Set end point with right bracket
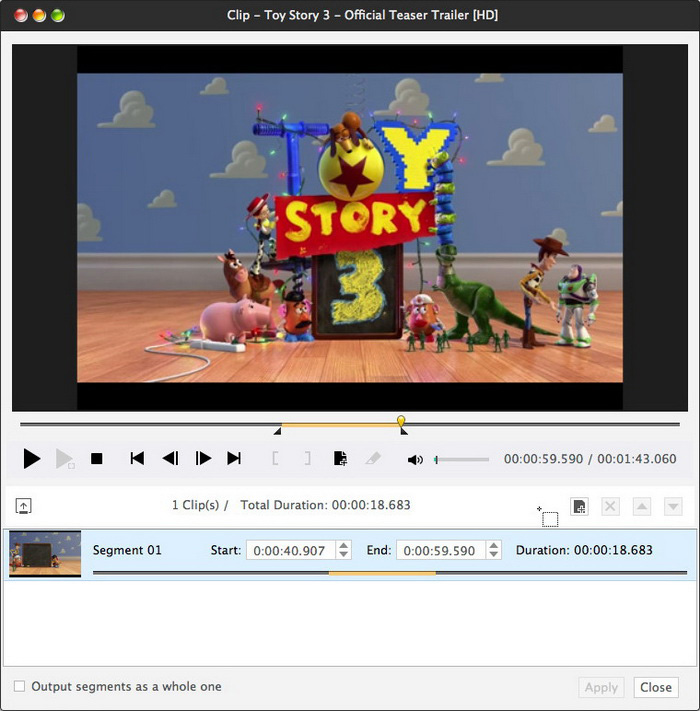The image size is (700, 711). point(307,458)
